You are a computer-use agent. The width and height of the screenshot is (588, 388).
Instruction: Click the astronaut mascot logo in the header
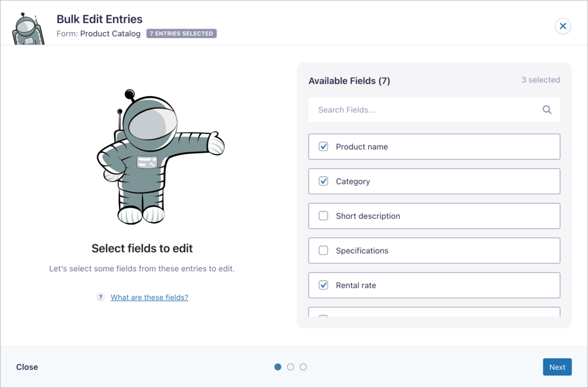click(x=28, y=25)
